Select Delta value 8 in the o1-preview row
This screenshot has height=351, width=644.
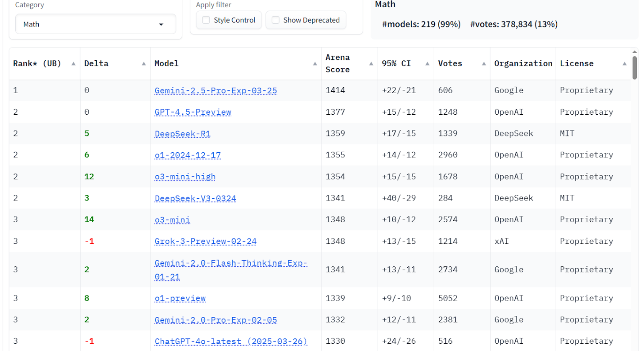(87, 298)
